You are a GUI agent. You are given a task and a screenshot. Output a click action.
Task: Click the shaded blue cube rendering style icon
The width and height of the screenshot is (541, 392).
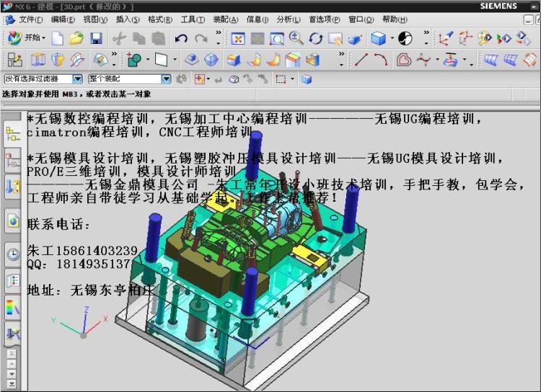click(x=378, y=38)
